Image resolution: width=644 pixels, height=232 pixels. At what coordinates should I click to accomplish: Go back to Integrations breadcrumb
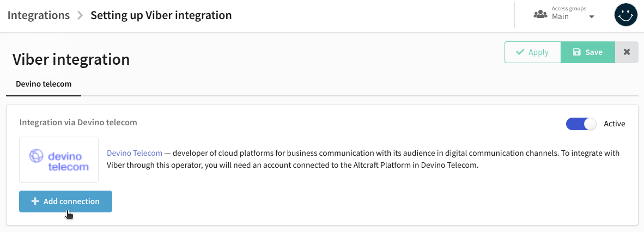tap(39, 16)
